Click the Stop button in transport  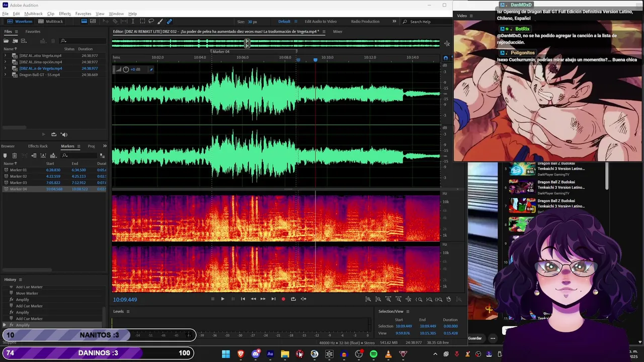tap(213, 299)
